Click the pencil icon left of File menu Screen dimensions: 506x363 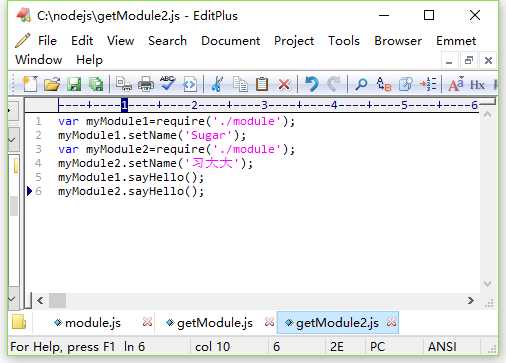coord(23,41)
